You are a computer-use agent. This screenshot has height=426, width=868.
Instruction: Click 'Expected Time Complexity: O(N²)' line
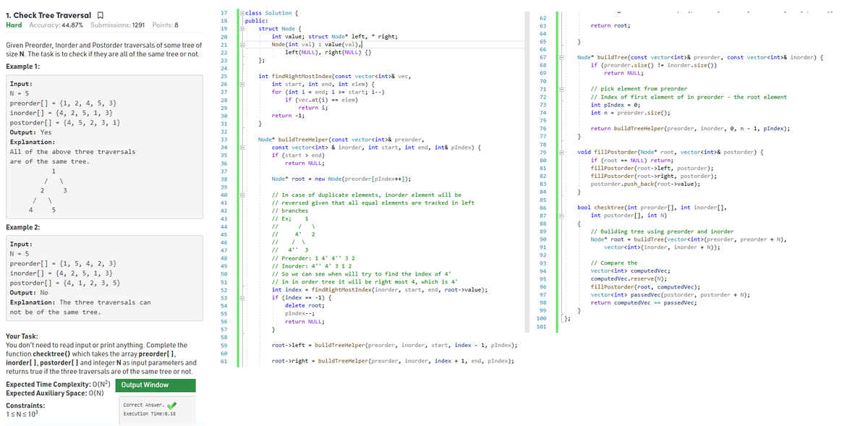57,384
